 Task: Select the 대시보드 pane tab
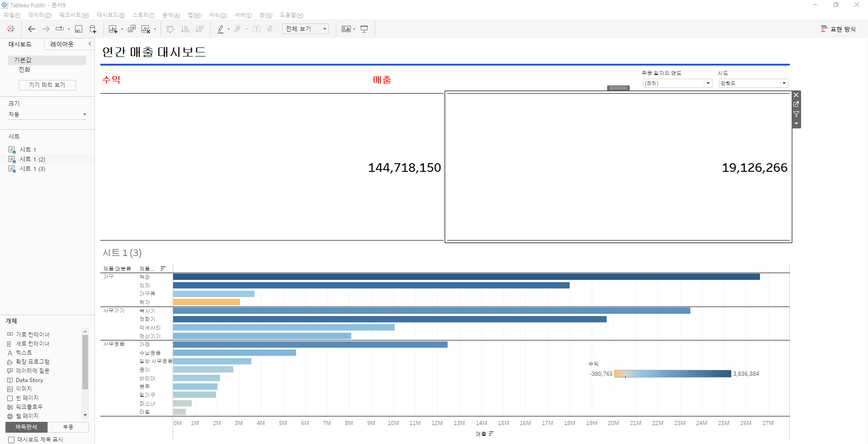point(20,44)
